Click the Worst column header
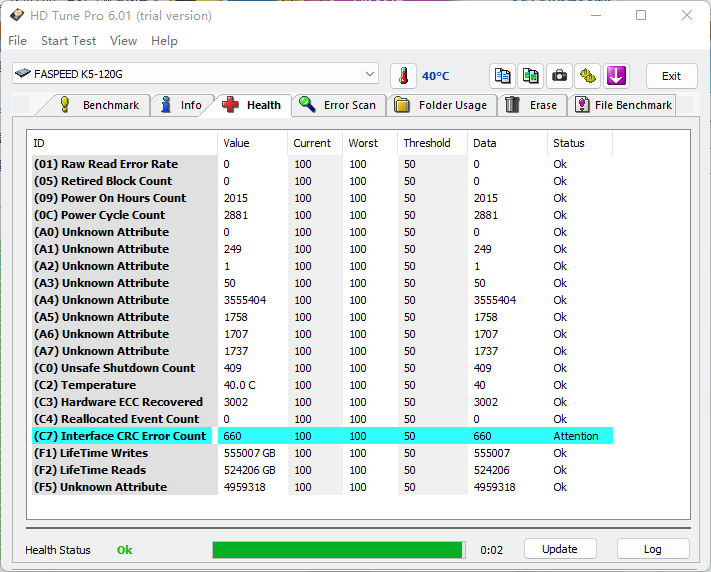This screenshot has width=711, height=572. 370,143
